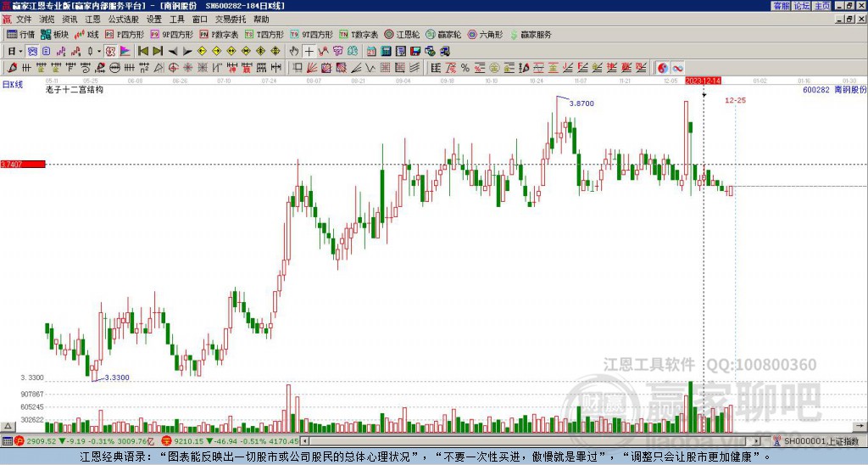Image resolution: width=868 pixels, height=465 pixels.
Task: Open the 板块 sector view
Action: tap(54, 34)
